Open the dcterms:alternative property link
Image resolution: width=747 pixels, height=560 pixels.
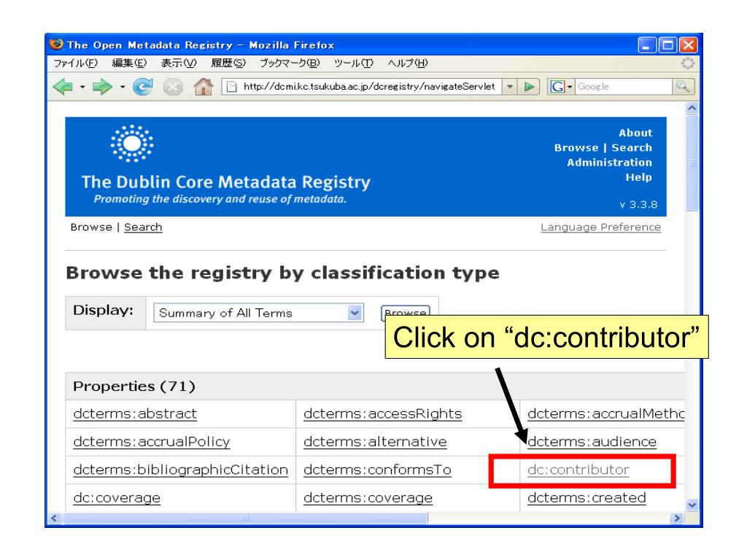click(x=375, y=441)
